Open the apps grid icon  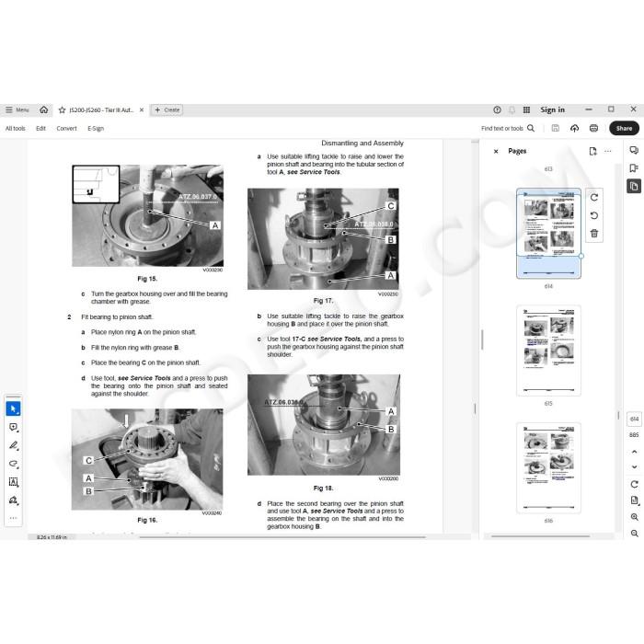[x=526, y=109]
